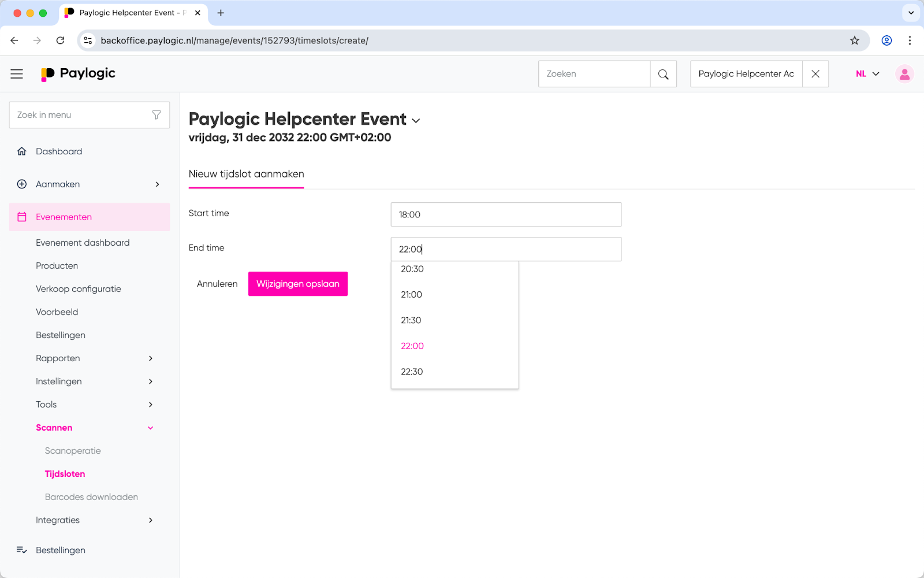The height and width of the screenshot is (578, 924).
Task: Open Evenement dashboard
Action: (x=83, y=243)
